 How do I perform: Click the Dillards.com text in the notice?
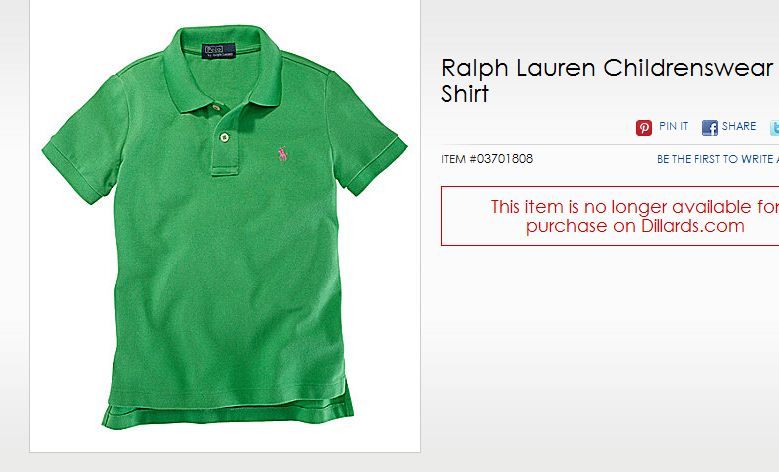click(693, 226)
